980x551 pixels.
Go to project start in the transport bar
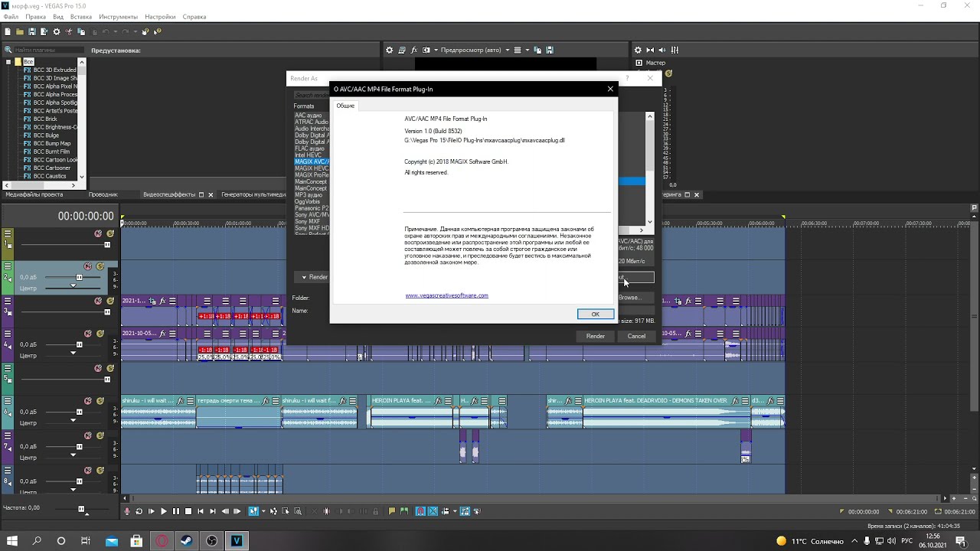coord(201,511)
